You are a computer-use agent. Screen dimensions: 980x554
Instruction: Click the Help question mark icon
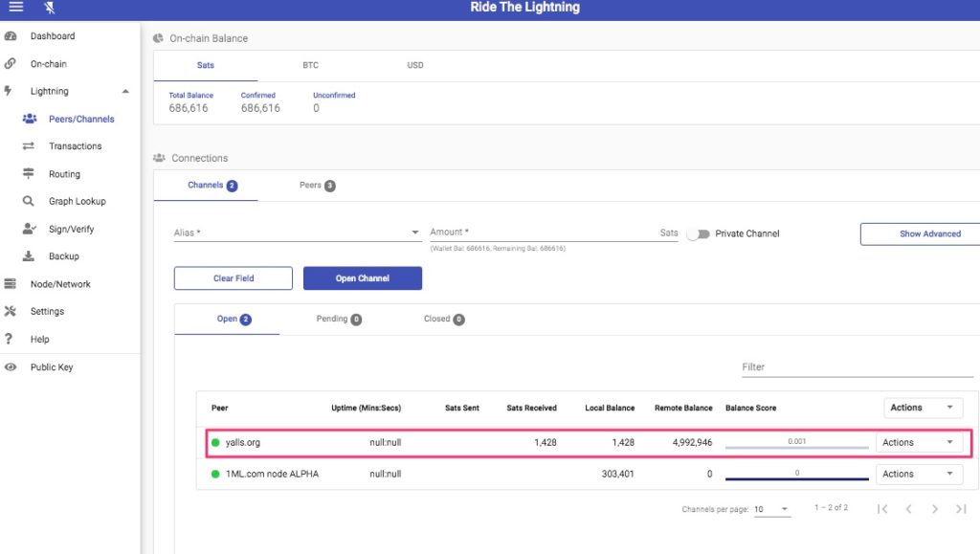coord(8,339)
